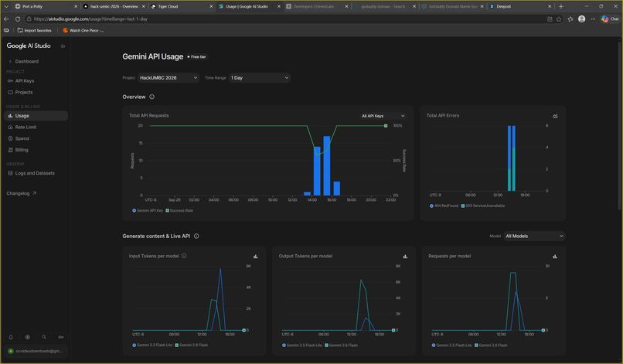Go back with the browser back arrow
The image size is (623, 364).
6,19
